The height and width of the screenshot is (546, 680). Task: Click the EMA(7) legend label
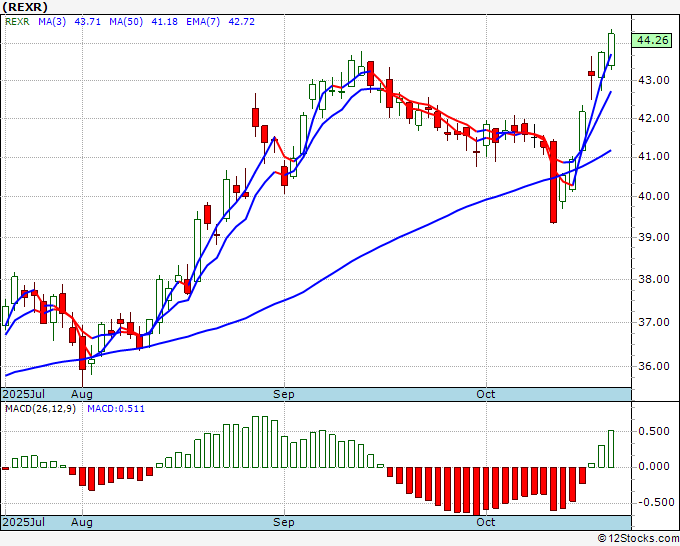[x=203, y=22]
